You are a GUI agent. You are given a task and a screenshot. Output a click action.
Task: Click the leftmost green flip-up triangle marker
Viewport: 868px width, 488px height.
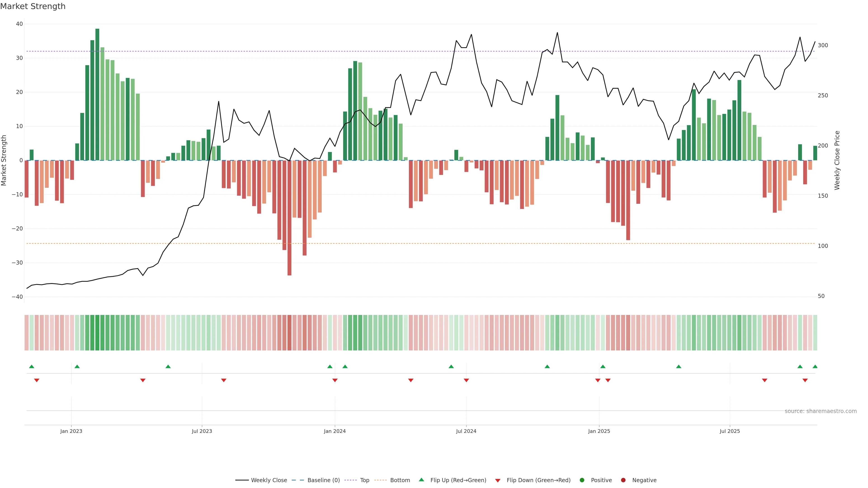click(32, 366)
